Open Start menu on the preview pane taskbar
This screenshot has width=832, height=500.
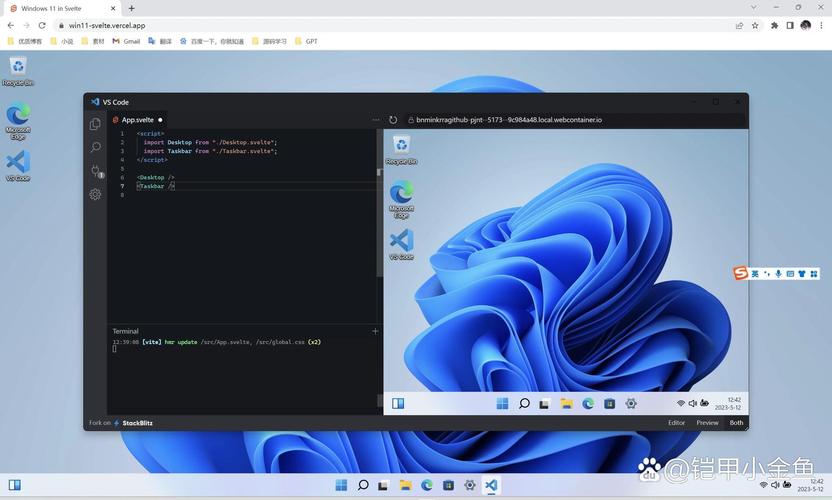pos(502,404)
